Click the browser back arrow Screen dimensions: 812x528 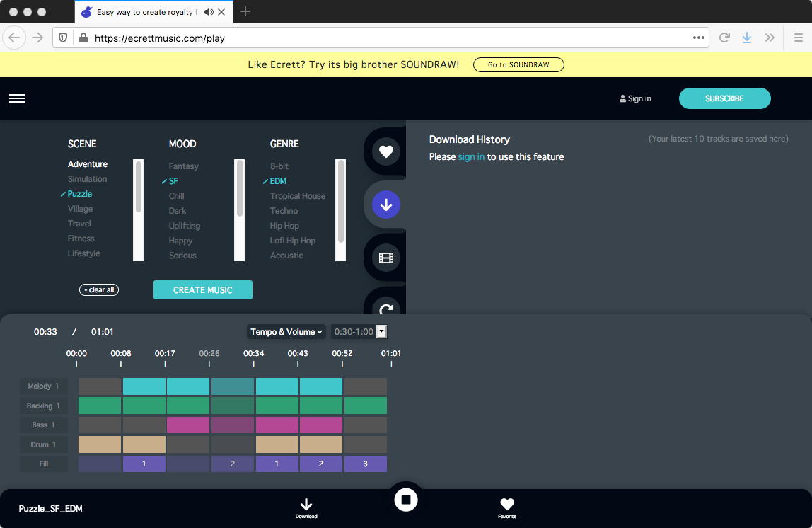14,38
